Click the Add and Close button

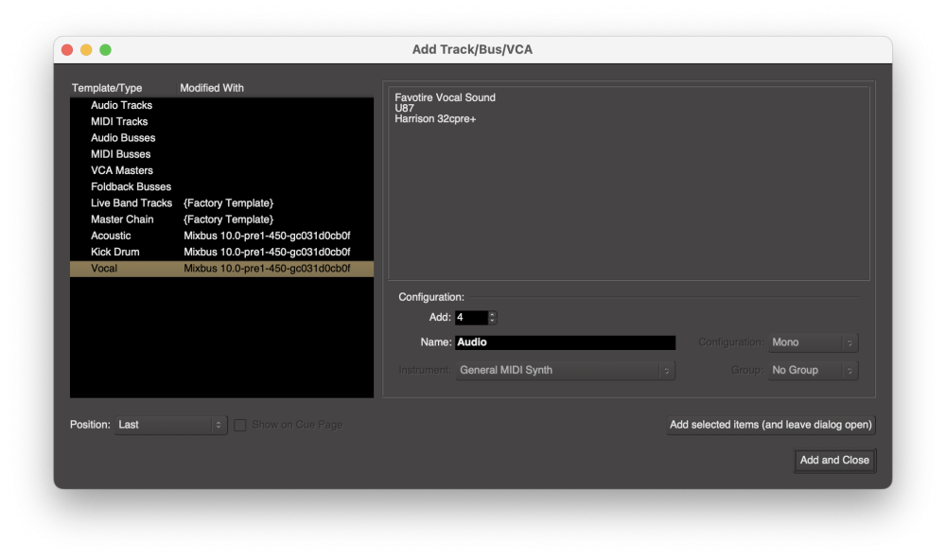point(834,461)
